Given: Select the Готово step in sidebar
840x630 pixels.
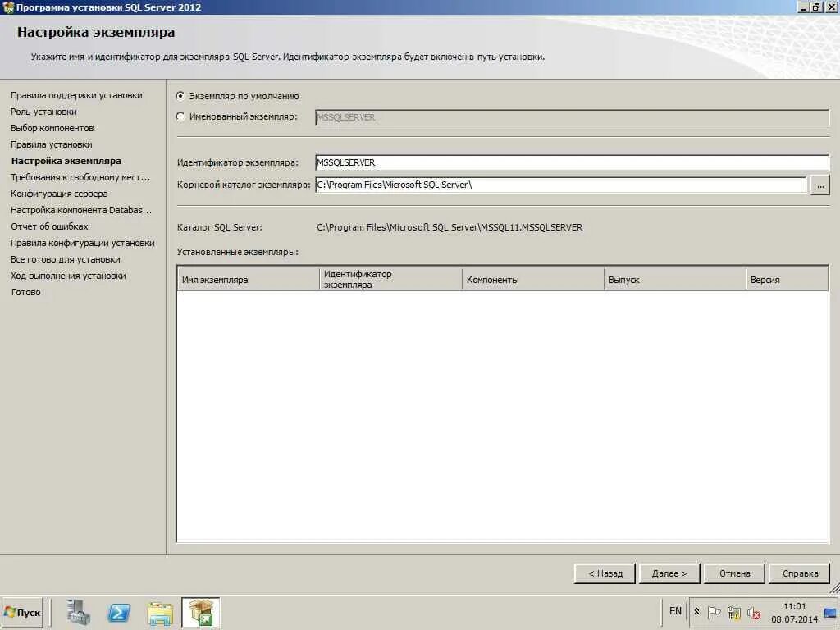Looking at the screenshot, I should coord(25,292).
